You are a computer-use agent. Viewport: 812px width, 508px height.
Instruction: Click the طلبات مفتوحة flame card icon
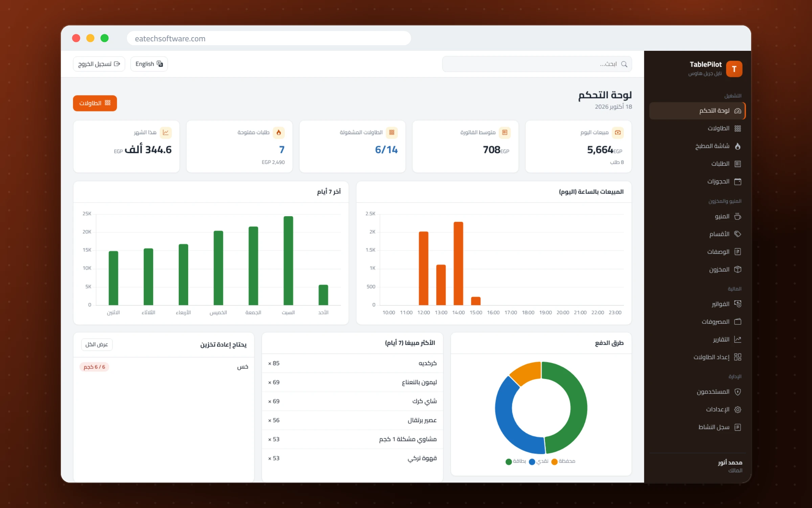[x=278, y=132]
